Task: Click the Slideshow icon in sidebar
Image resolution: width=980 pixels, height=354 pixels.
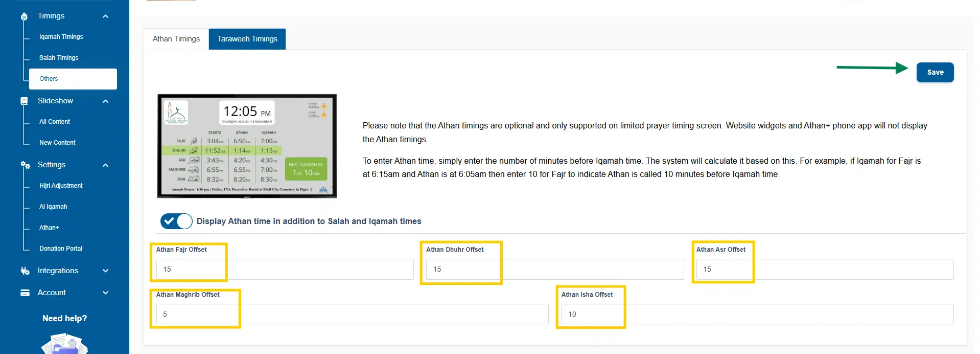Action: click(x=24, y=101)
